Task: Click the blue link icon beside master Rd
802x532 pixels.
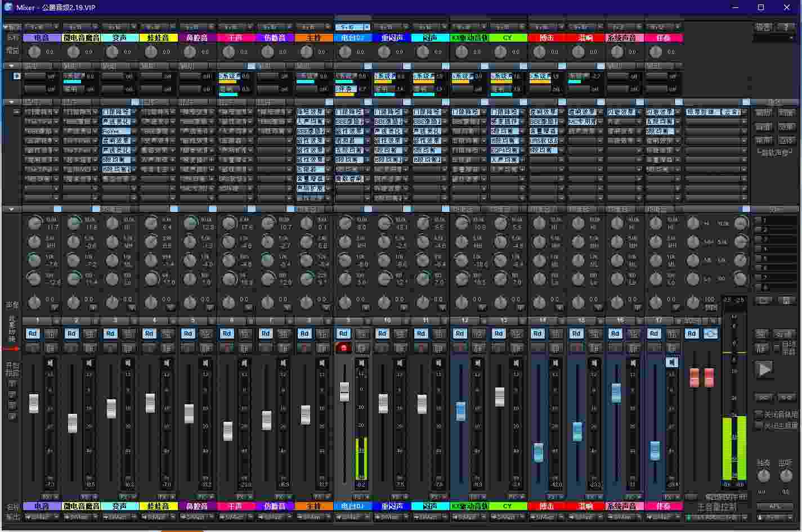Action: tap(710, 333)
